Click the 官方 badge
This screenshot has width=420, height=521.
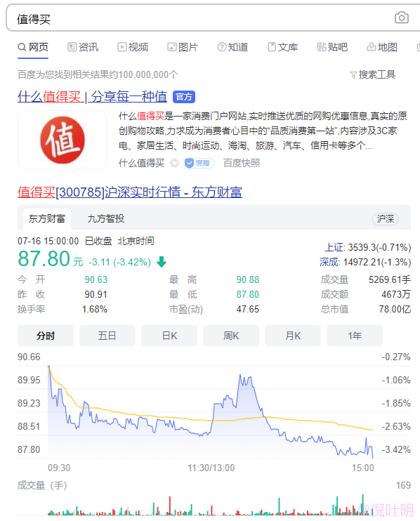pos(184,97)
